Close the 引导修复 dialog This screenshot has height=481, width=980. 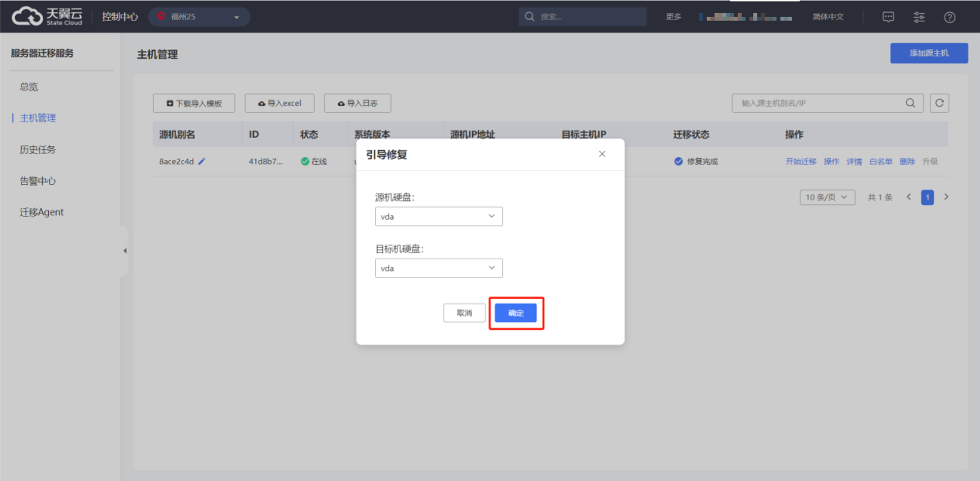pos(602,154)
